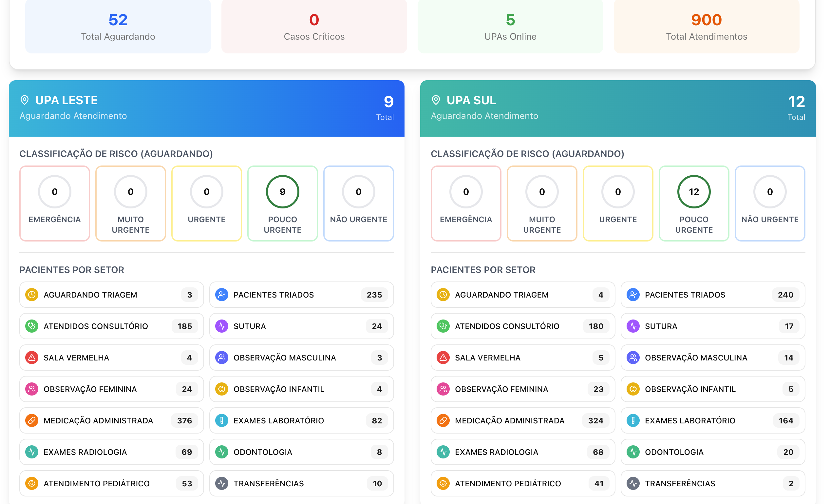The image size is (830, 504).
Task: Open the Casos Críticos summary card
Action: click(x=314, y=27)
